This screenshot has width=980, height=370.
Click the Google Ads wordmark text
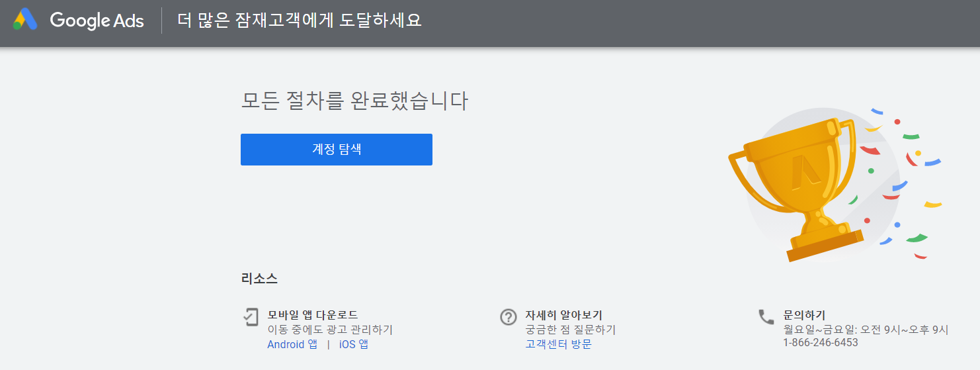[97, 21]
